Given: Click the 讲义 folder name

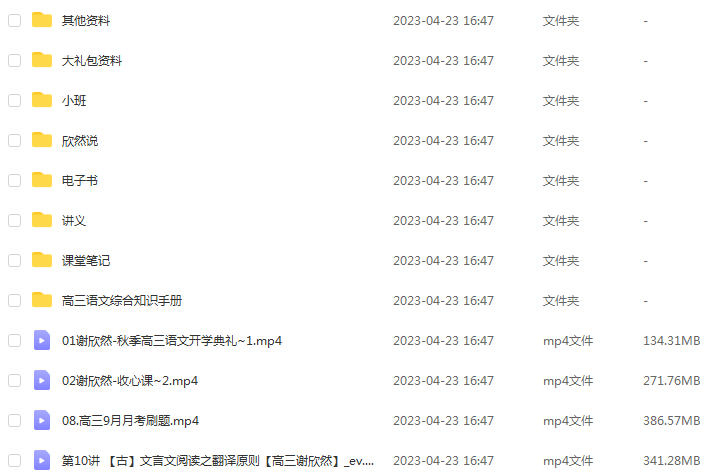Looking at the screenshot, I should (74, 221).
